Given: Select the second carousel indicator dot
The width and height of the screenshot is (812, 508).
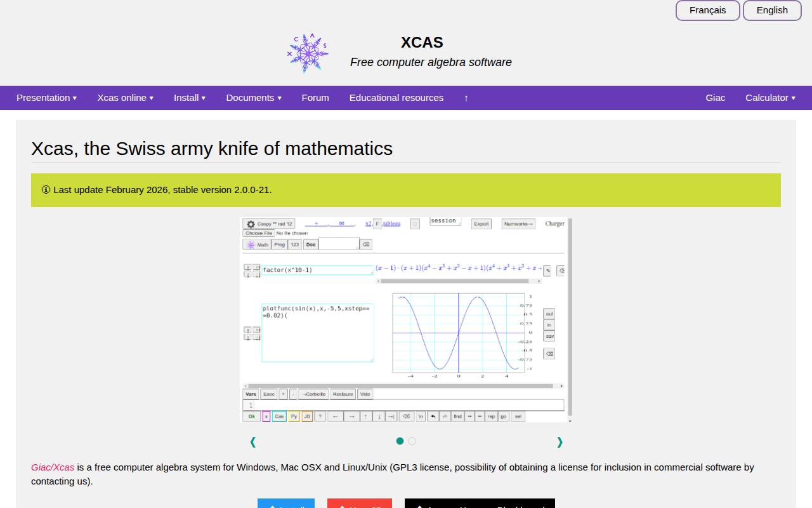Looking at the screenshot, I should click(412, 441).
